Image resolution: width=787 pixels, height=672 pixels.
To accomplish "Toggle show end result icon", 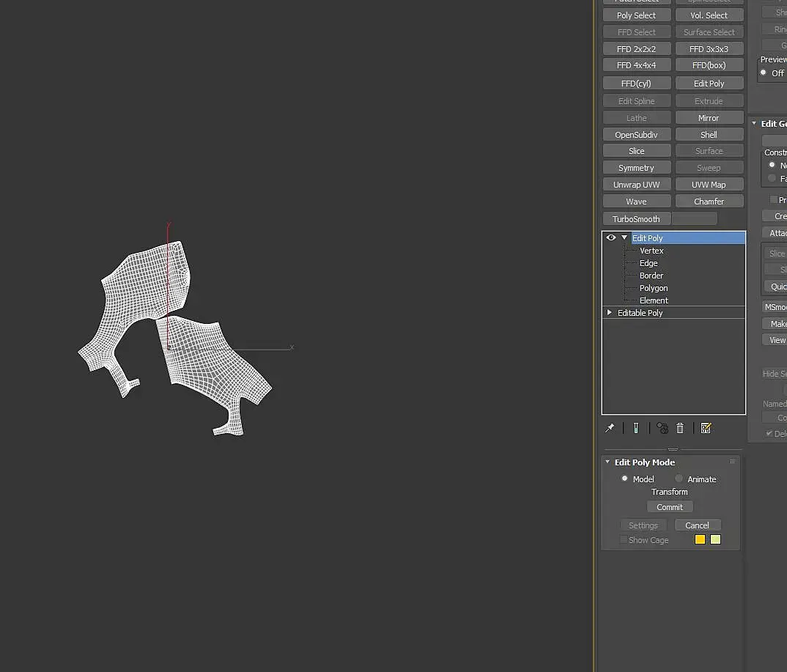I will coord(636,428).
